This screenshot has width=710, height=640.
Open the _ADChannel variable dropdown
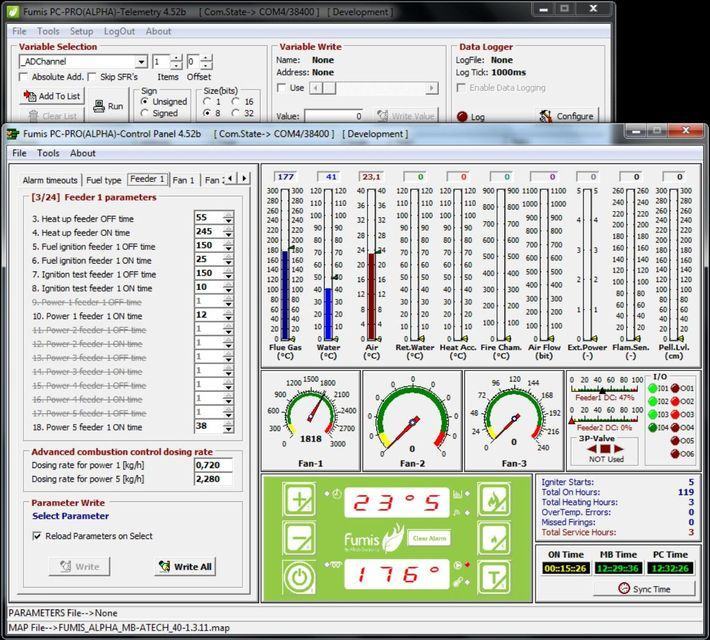[141, 62]
